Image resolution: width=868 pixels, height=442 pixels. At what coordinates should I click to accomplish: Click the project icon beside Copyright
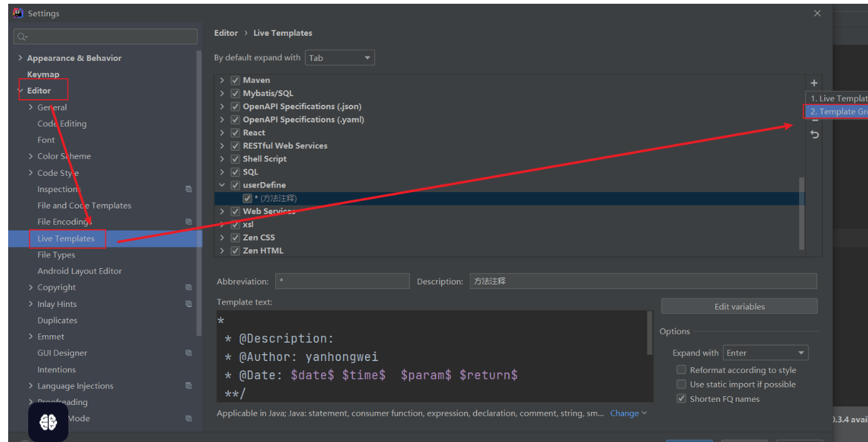pyautogui.click(x=189, y=288)
